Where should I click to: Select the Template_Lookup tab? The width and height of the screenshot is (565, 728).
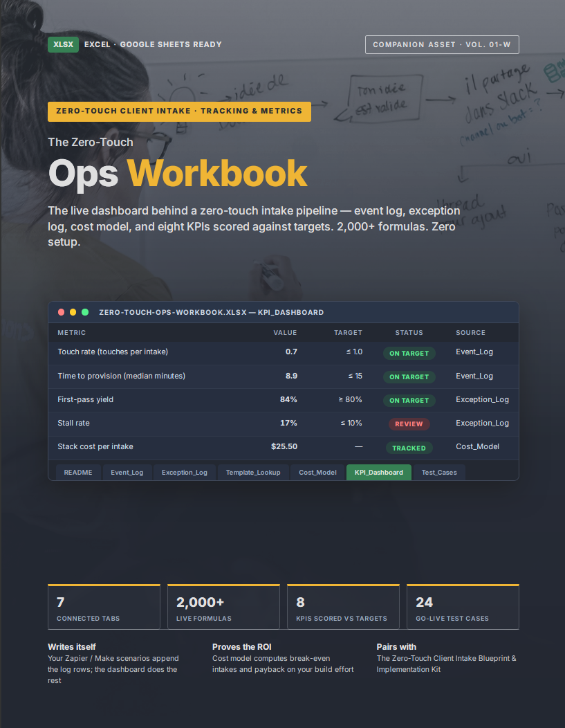coord(253,472)
